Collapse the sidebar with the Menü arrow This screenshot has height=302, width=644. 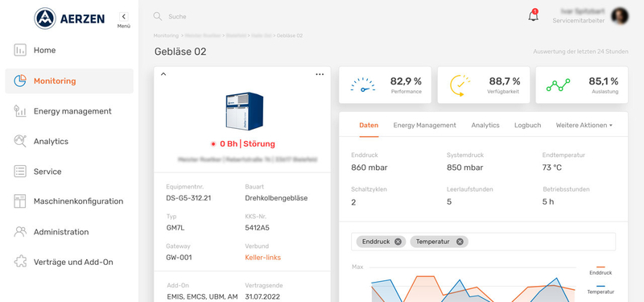[124, 17]
